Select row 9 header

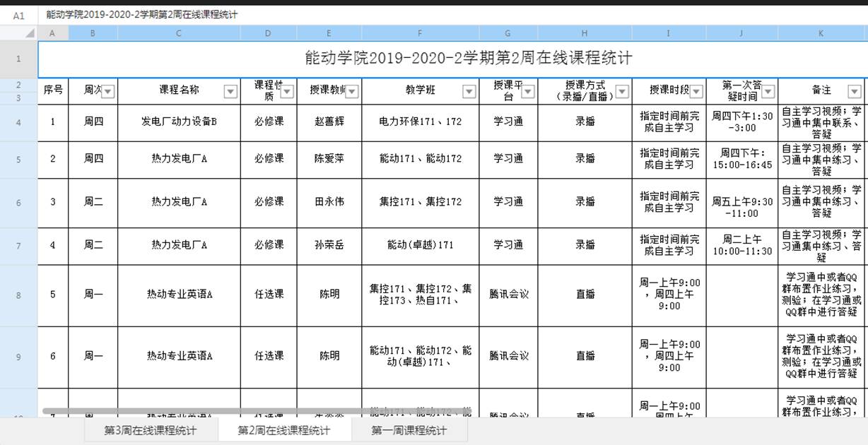point(19,357)
